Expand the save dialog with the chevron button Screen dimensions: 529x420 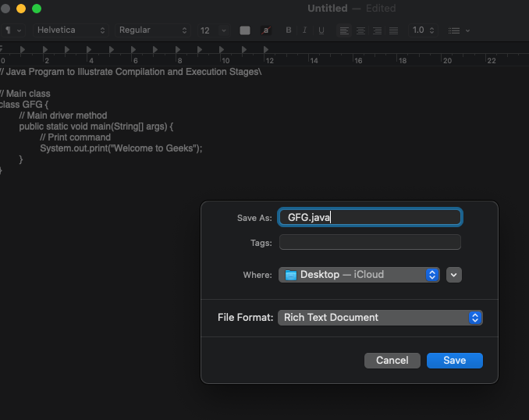click(454, 275)
